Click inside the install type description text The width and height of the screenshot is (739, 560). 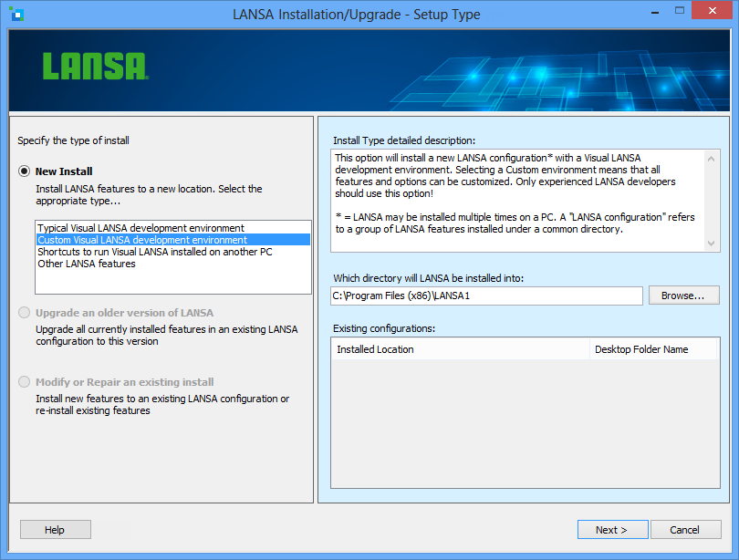click(x=517, y=200)
